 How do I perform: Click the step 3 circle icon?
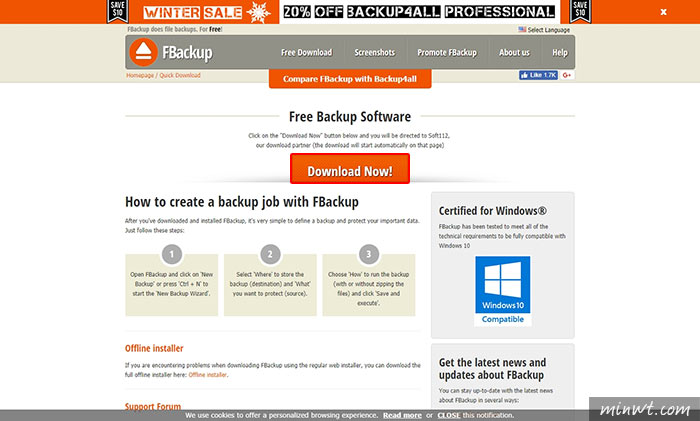[369, 254]
